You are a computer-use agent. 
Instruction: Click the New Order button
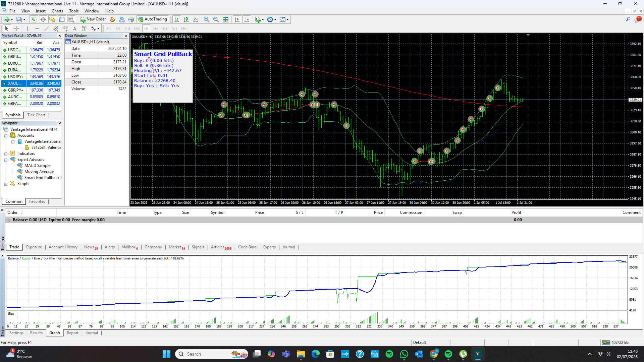tap(93, 19)
